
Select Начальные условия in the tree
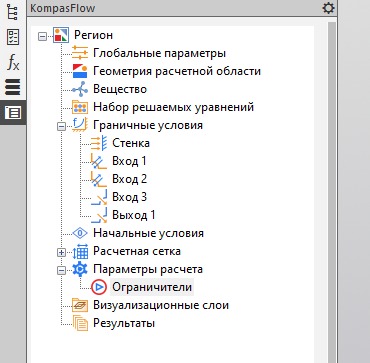[148, 233]
